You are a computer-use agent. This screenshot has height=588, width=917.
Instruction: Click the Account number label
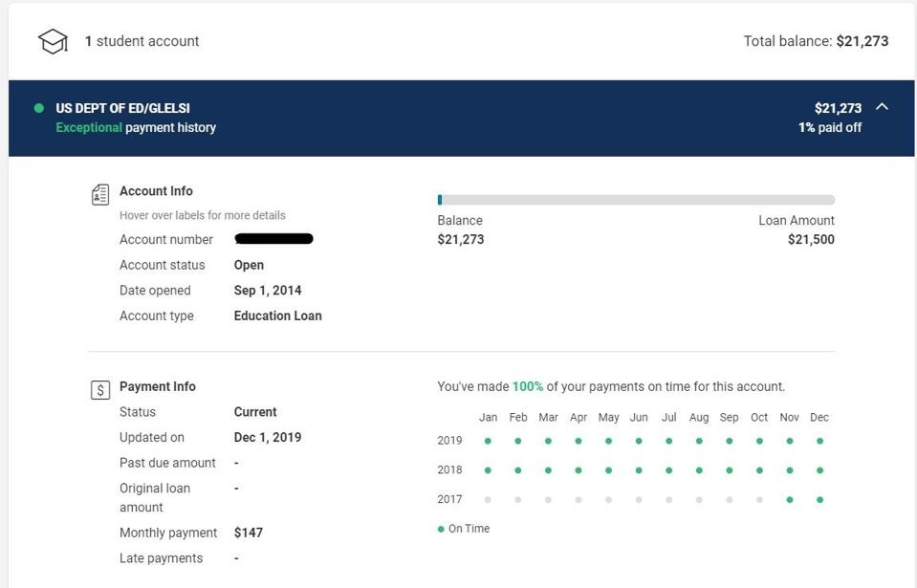click(x=166, y=239)
